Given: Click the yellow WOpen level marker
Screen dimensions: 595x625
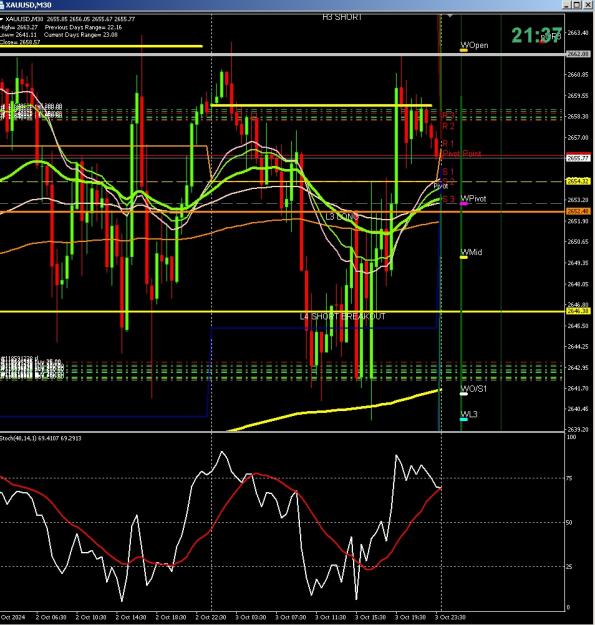Looking at the screenshot, I should pos(464,50).
